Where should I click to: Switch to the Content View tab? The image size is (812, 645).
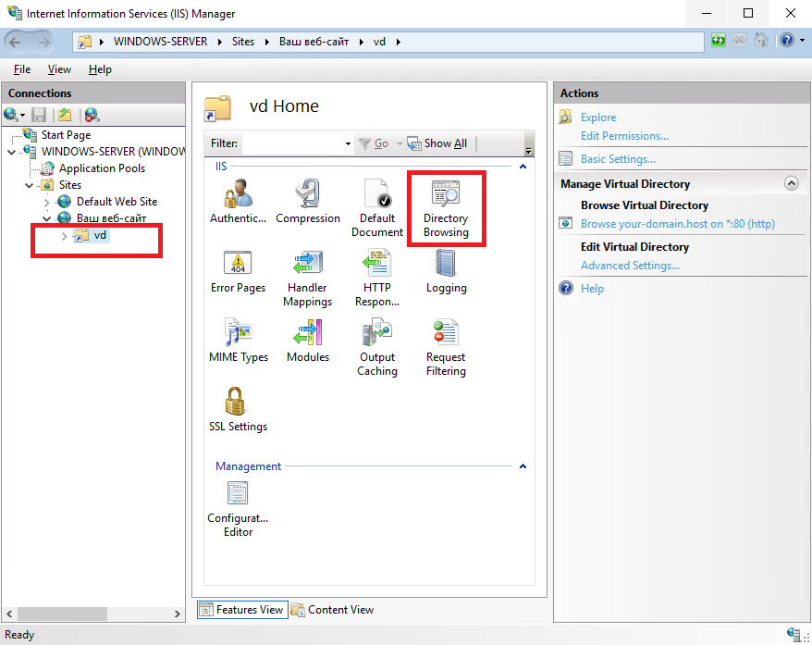332,610
